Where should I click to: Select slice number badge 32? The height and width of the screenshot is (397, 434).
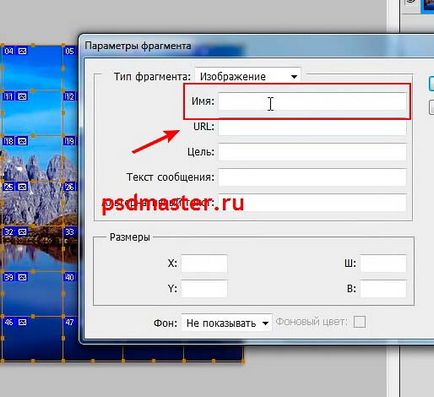(9, 232)
